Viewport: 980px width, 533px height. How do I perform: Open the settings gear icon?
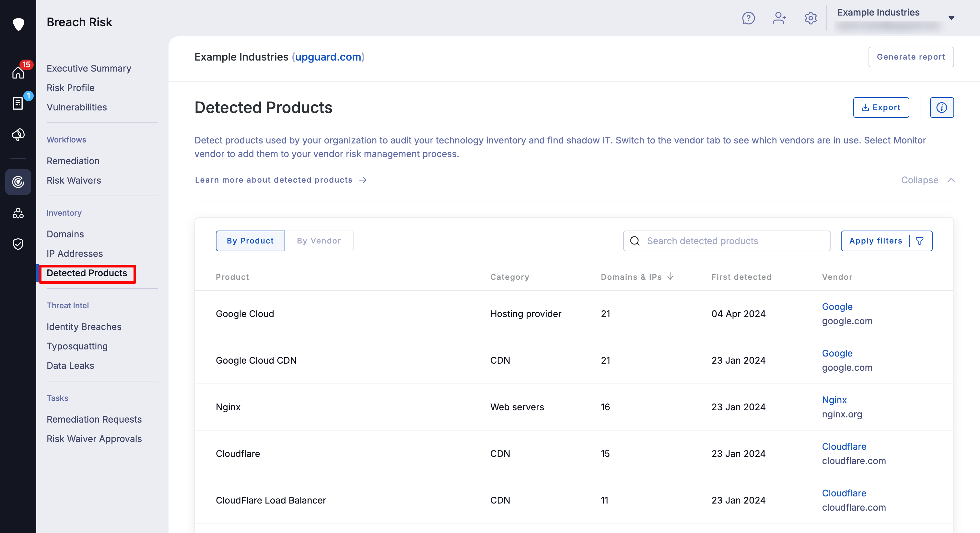coord(811,18)
